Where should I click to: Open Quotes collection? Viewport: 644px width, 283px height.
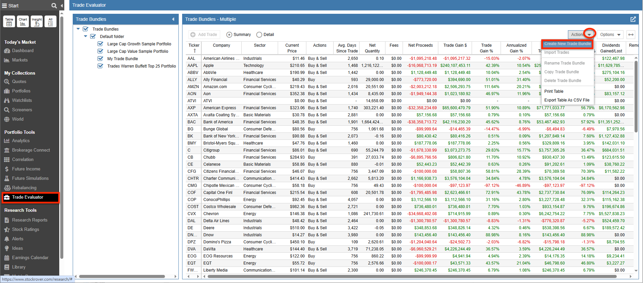(x=19, y=82)
